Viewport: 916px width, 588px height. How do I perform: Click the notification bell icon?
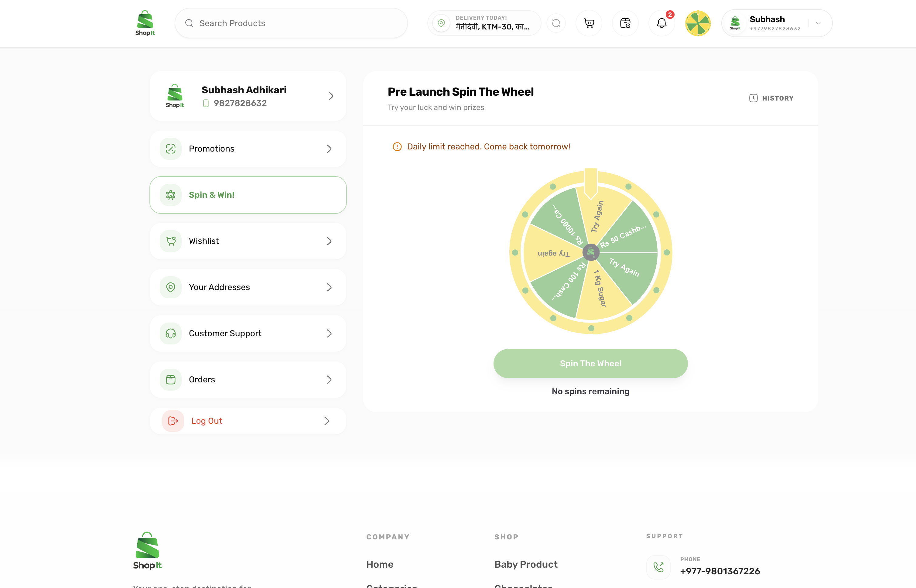pyautogui.click(x=661, y=23)
